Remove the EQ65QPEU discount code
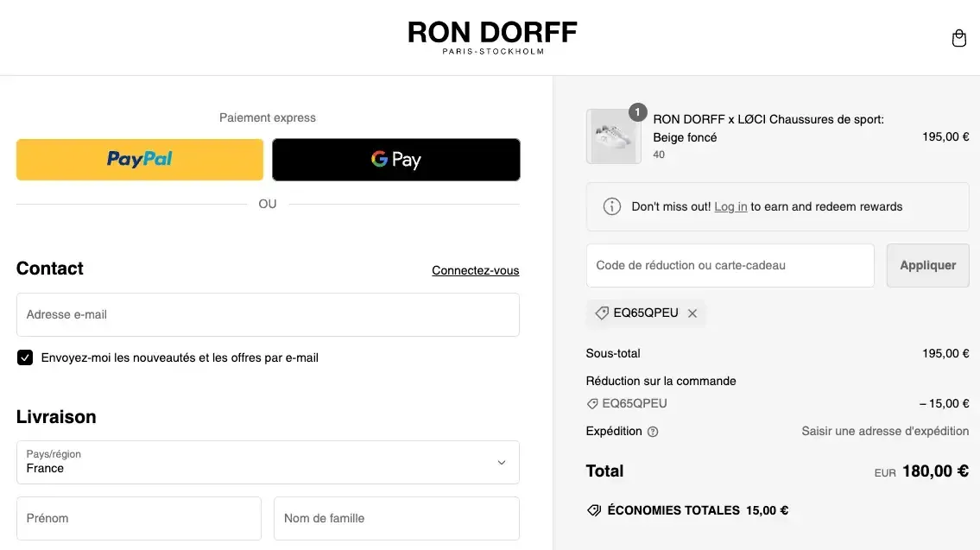The width and height of the screenshot is (980, 550). pos(692,313)
